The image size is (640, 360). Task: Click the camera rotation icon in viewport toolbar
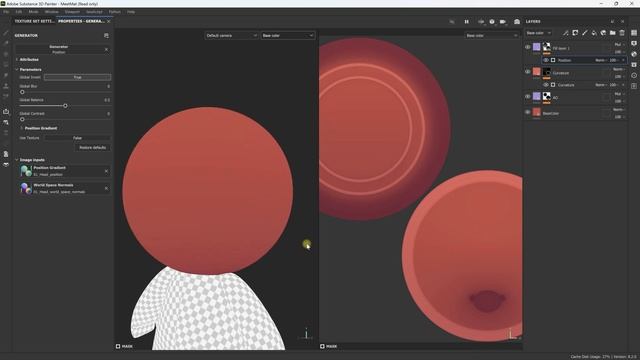481,22
